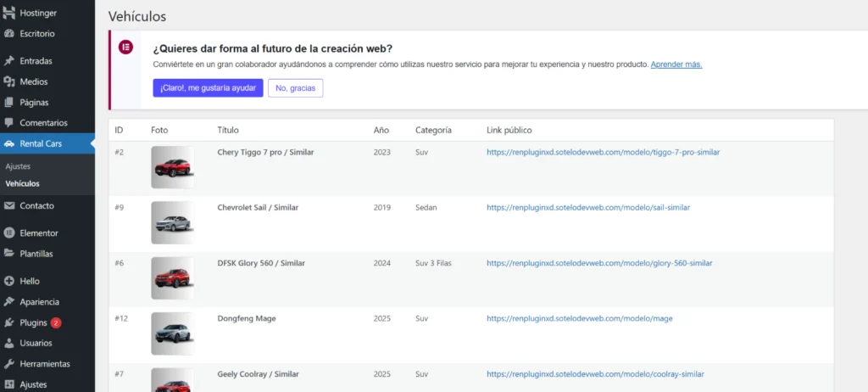Viewport: 868px width, 392px height.
Task: Open the tiggo-7-pro-similar public link
Action: pyautogui.click(x=603, y=153)
